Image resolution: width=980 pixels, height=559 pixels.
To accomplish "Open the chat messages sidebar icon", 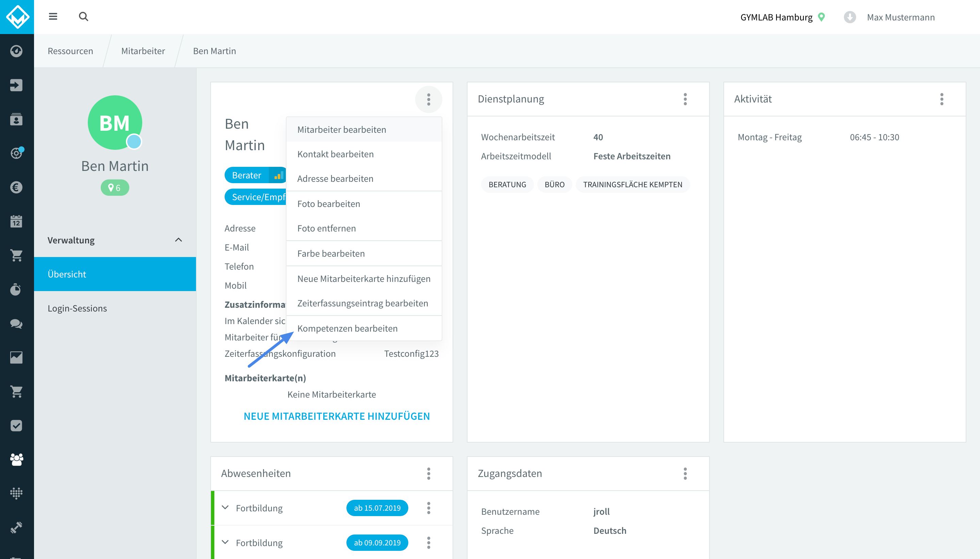I will [16, 324].
